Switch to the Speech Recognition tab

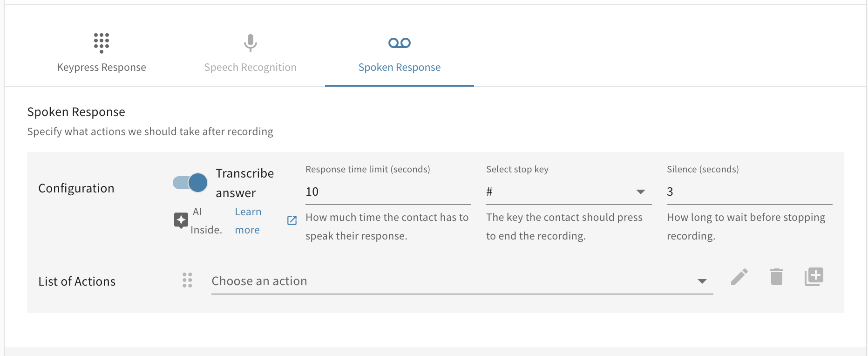(251, 67)
